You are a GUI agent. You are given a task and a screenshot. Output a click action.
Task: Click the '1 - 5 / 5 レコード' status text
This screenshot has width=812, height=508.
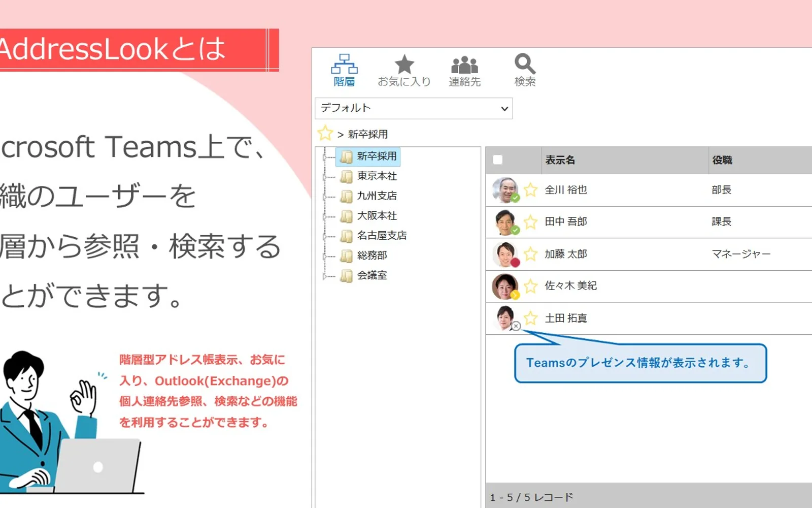tap(532, 497)
